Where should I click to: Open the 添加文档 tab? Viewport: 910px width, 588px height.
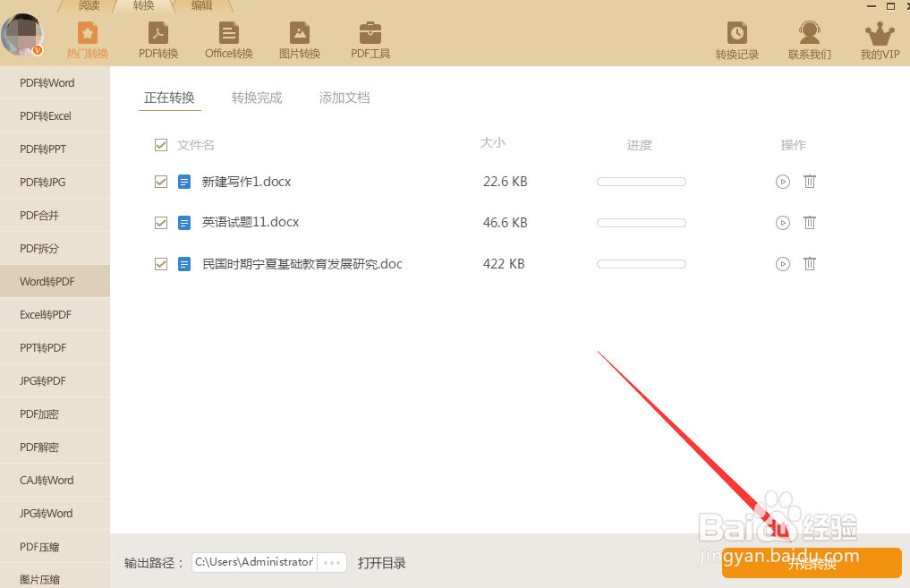(344, 98)
